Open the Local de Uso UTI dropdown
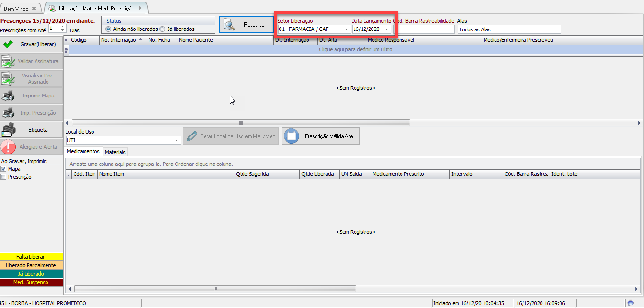 [x=177, y=141]
